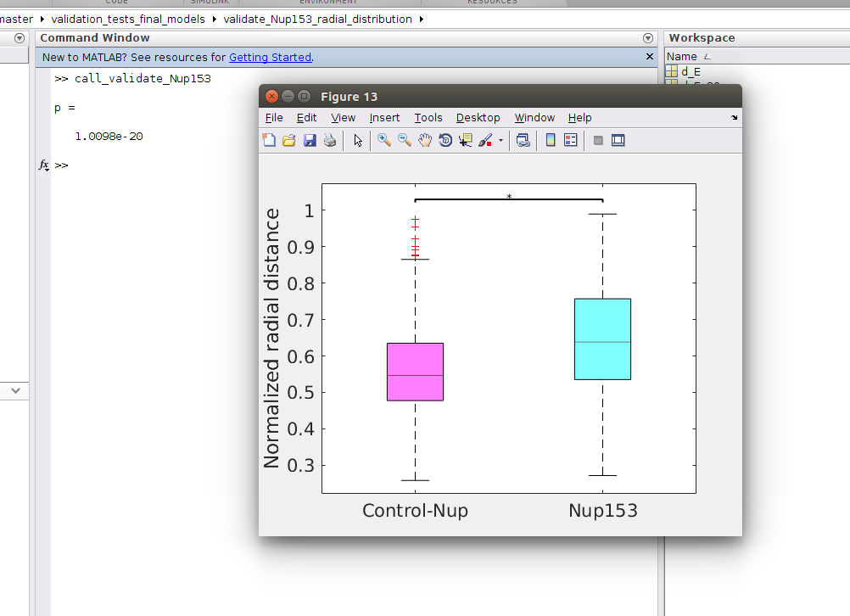
Task: Sort Workspace by Name column header
Action: 682,56
